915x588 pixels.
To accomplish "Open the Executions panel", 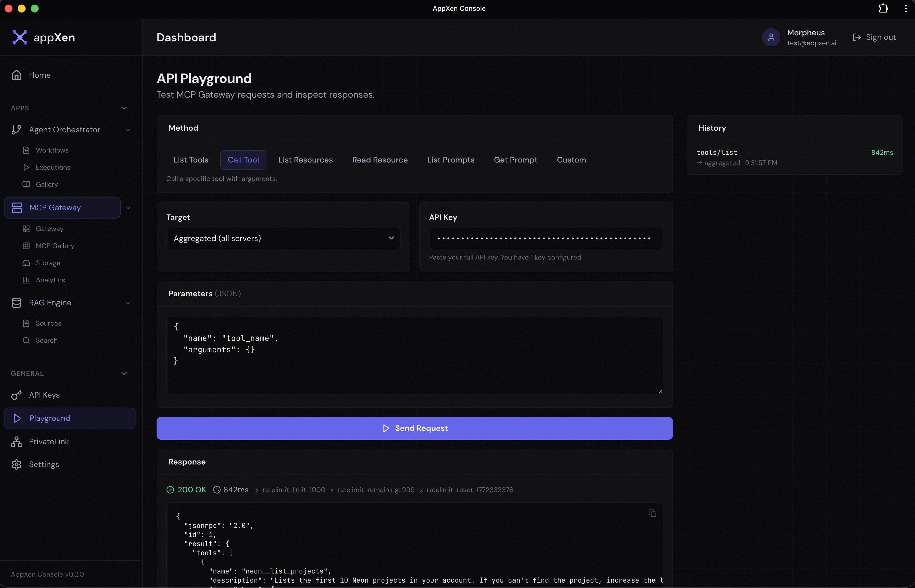I will point(54,167).
